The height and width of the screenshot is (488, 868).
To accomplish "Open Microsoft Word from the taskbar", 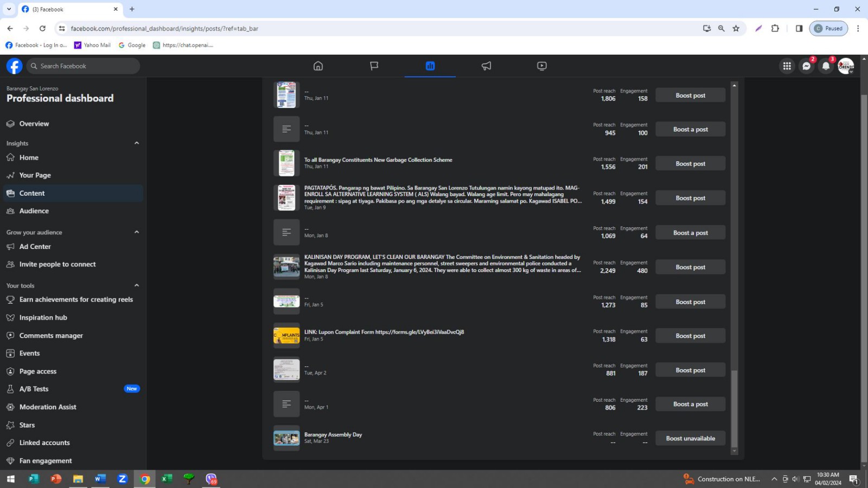I will pos(100,479).
